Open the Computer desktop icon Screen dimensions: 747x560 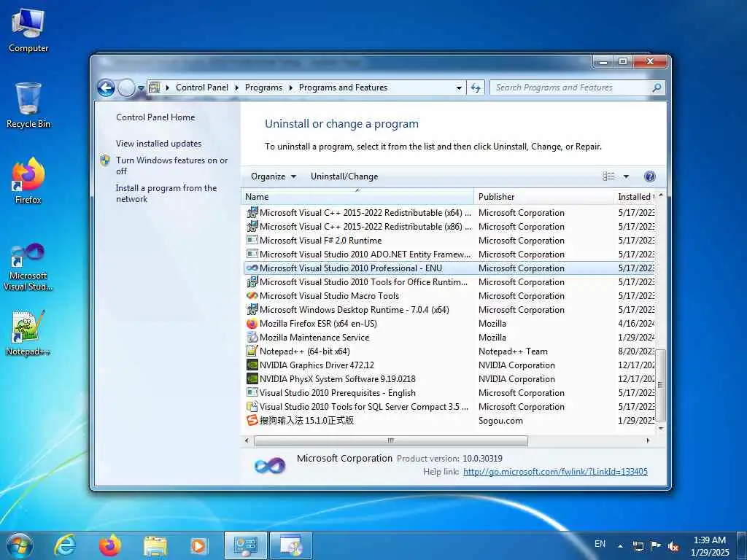28,31
